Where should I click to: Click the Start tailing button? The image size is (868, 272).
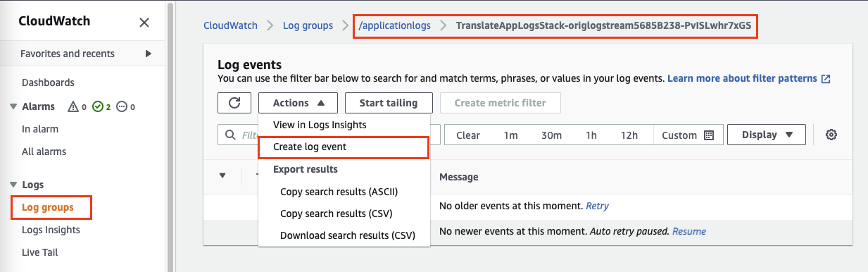coord(389,103)
